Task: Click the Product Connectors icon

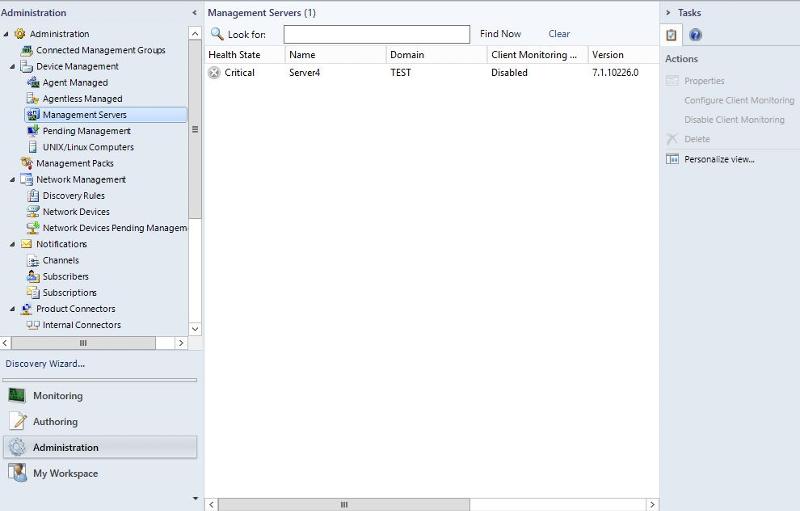Action: [x=26, y=309]
